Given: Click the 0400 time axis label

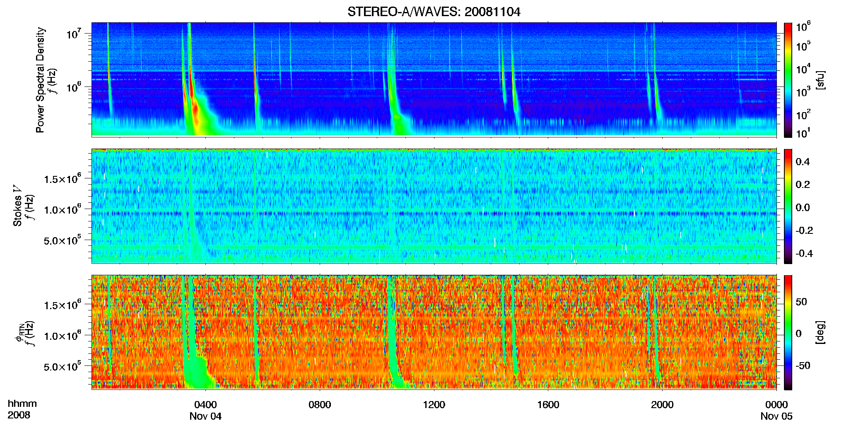Looking at the screenshot, I should [206, 404].
